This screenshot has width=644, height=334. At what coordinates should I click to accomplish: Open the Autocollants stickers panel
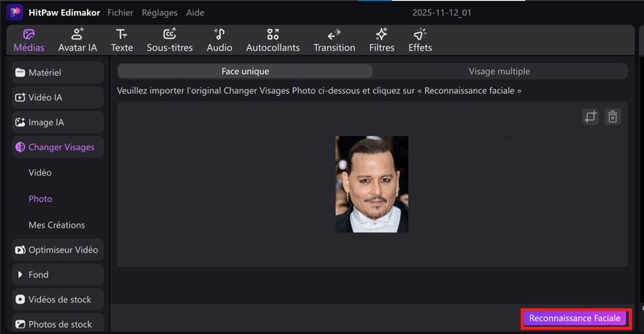point(273,40)
